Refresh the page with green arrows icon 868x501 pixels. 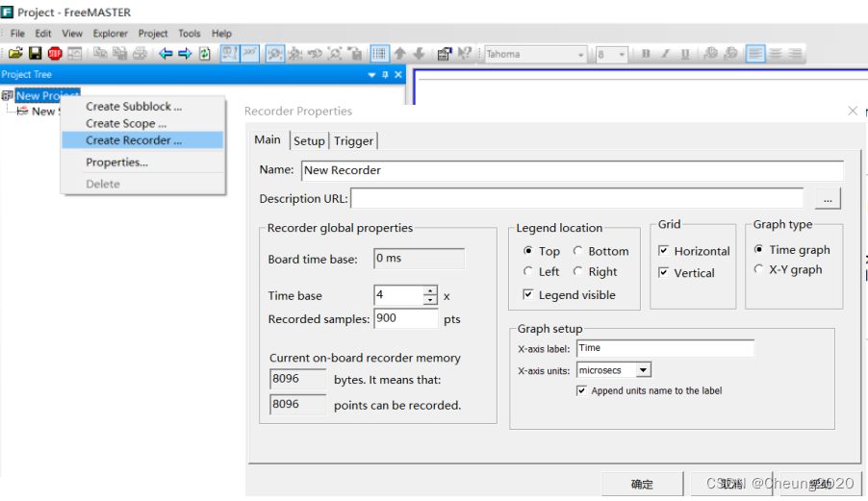pos(205,54)
